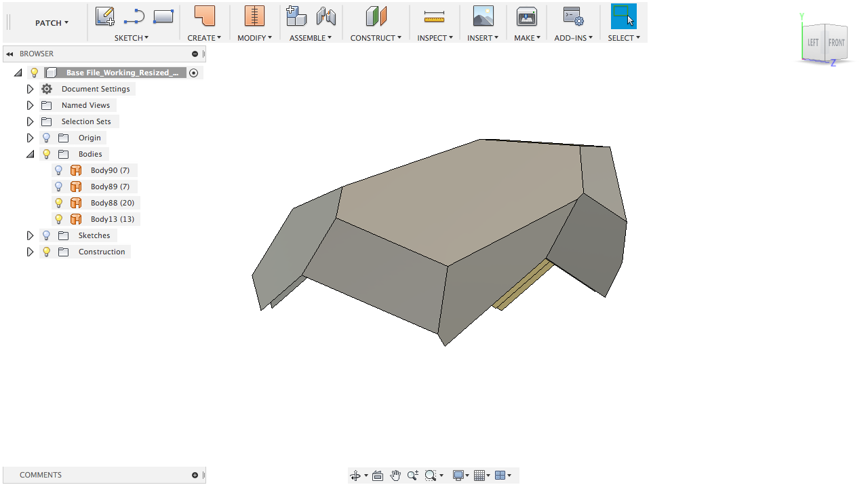Open the CONSTRUCT menu

pyautogui.click(x=376, y=38)
